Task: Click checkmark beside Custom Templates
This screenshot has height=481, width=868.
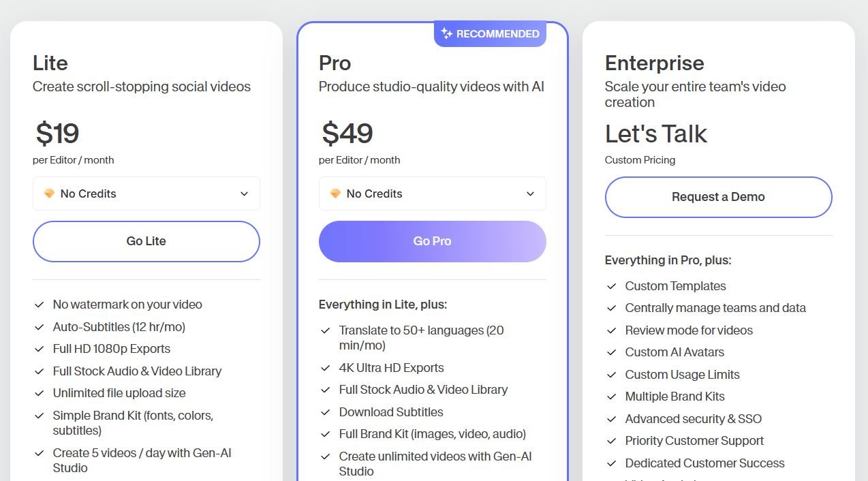Action: (612, 286)
